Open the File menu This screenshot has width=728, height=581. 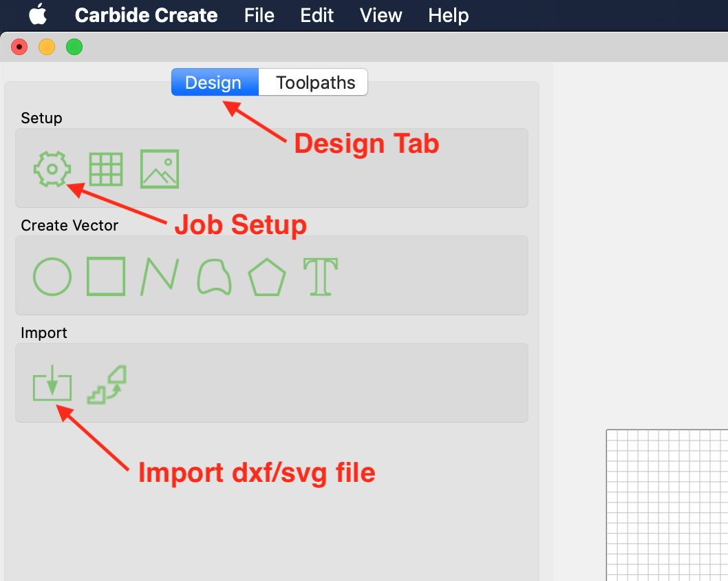tap(259, 15)
